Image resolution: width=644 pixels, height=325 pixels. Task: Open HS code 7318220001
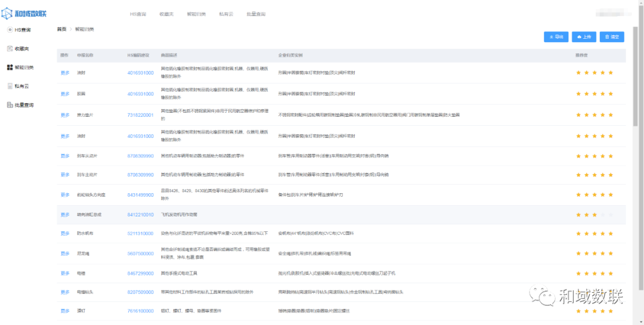(141, 115)
